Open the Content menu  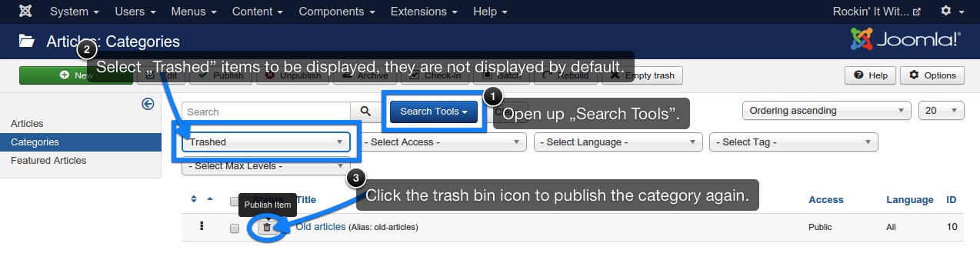(x=257, y=12)
